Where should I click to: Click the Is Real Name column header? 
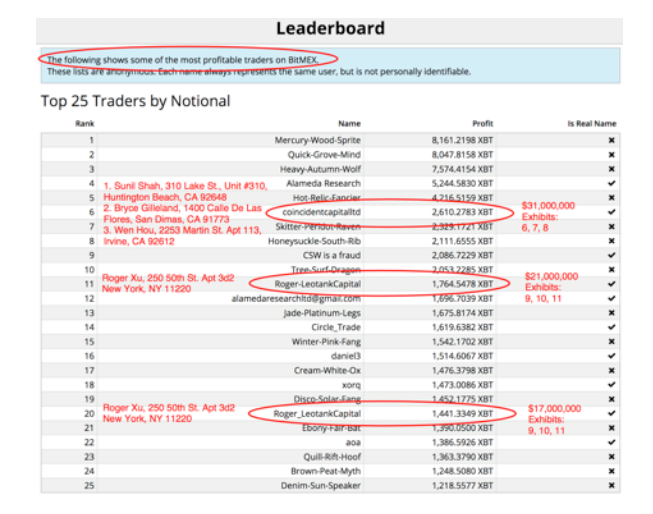(x=592, y=124)
